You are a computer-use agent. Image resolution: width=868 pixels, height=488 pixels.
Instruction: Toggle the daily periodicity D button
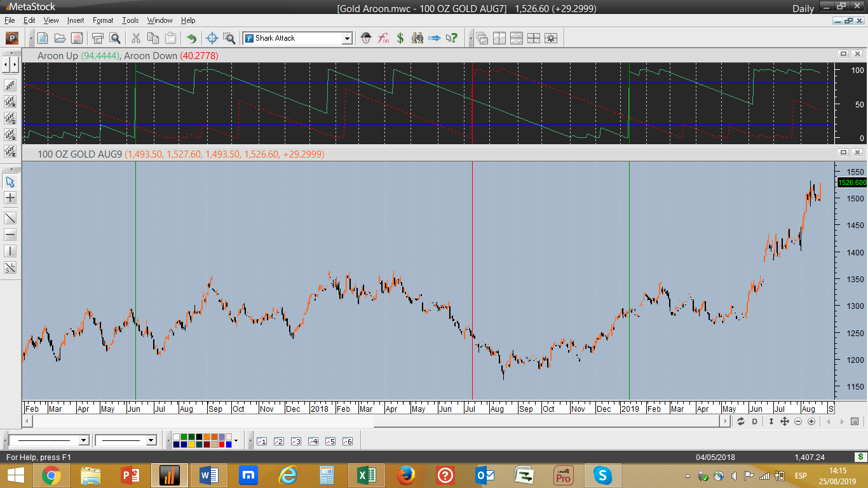(x=755, y=421)
